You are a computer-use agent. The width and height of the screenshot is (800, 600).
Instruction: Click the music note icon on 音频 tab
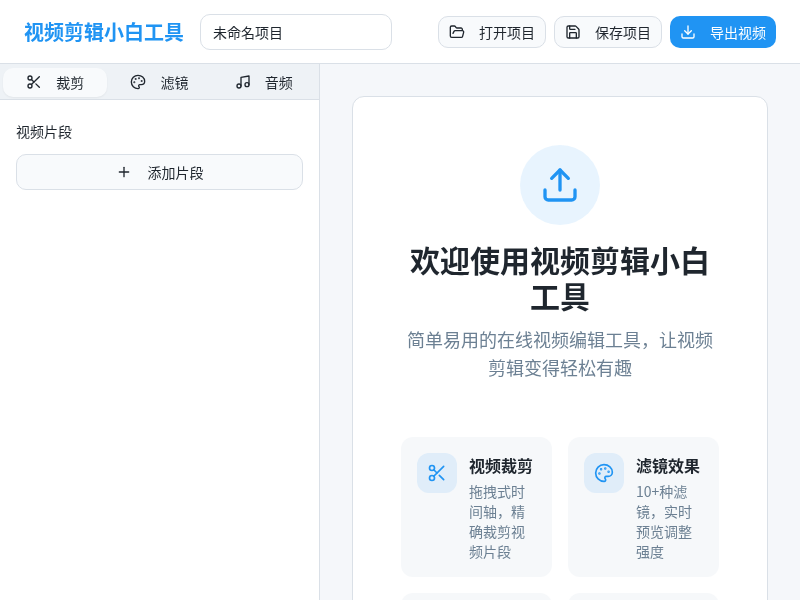click(243, 83)
